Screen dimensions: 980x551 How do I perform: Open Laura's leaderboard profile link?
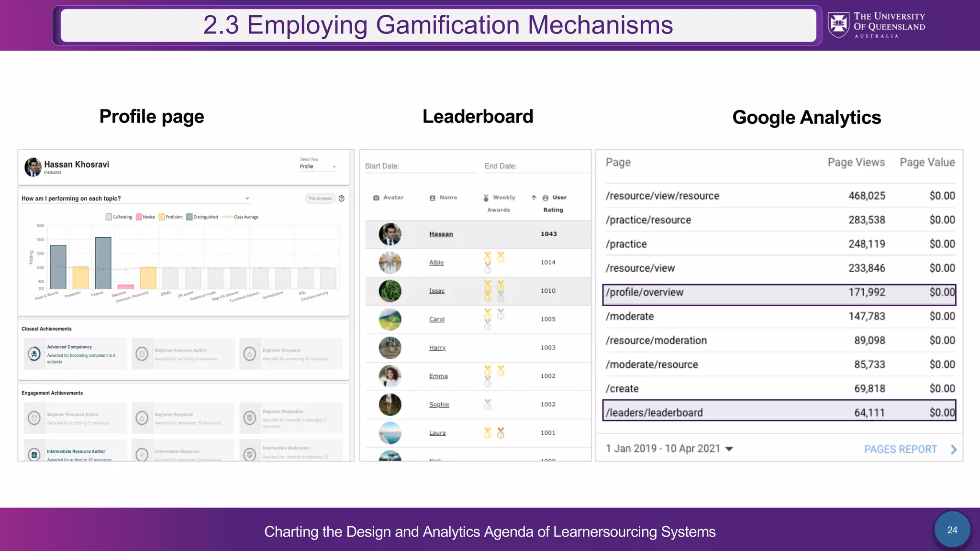[x=437, y=433]
